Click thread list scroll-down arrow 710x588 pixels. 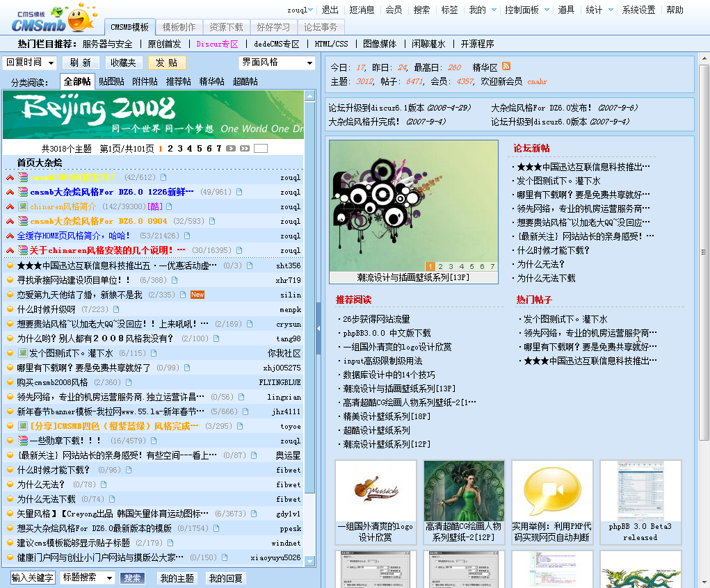tap(310, 562)
